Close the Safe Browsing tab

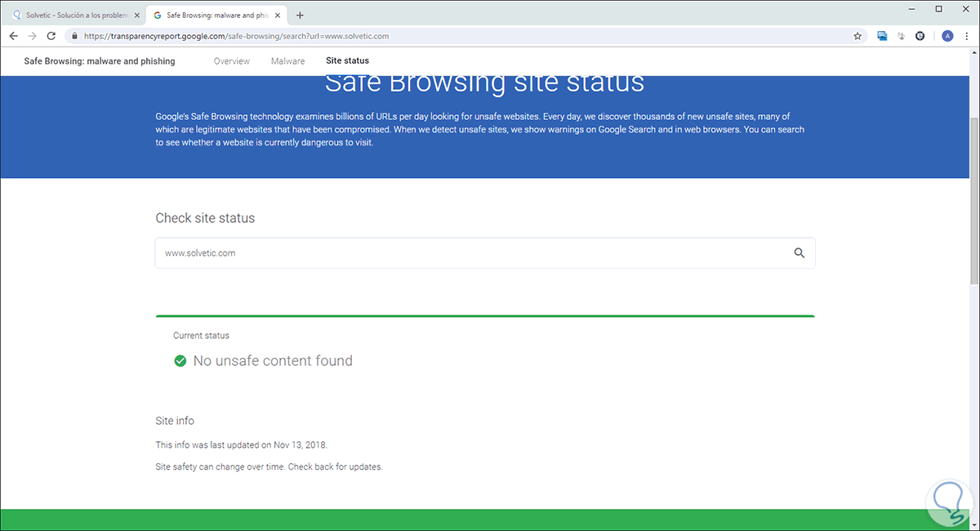coord(278,16)
